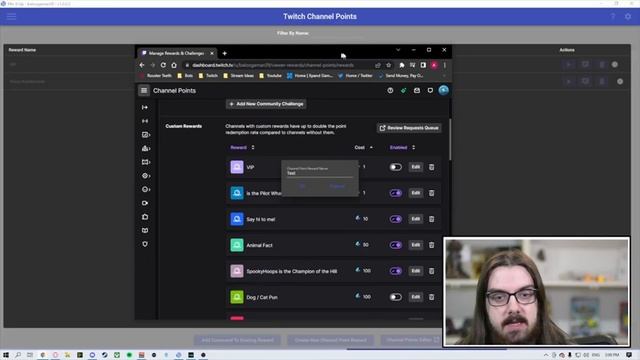Open the Stream Ideas bookmarks folder
The height and width of the screenshot is (360, 640).
(x=238, y=76)
